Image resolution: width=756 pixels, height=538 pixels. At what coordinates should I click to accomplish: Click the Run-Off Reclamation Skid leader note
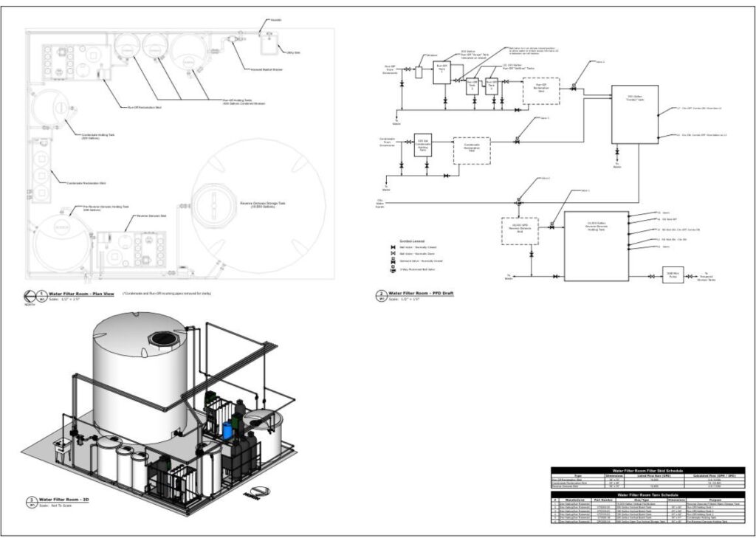coord(143,107)
